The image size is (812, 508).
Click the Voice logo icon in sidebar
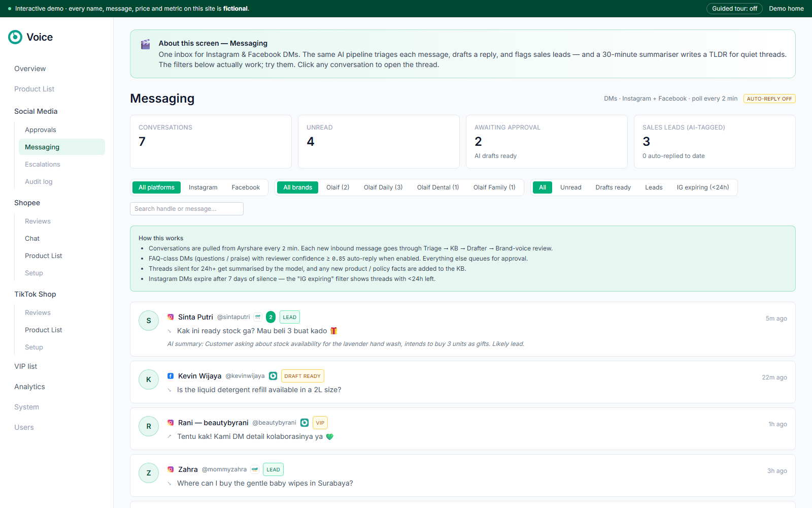click(x=15, y=37)
